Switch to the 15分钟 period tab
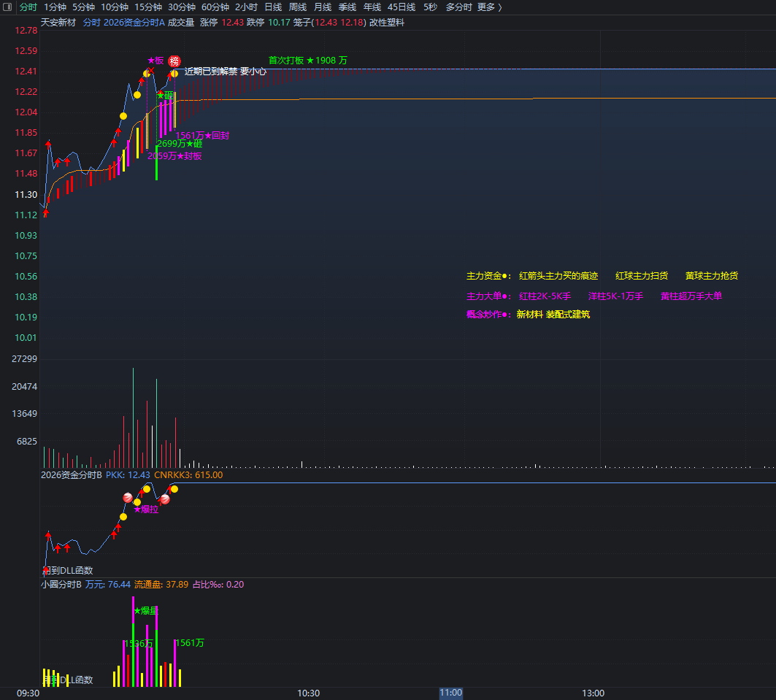This screenshot has width=776, height=700. 148,7
